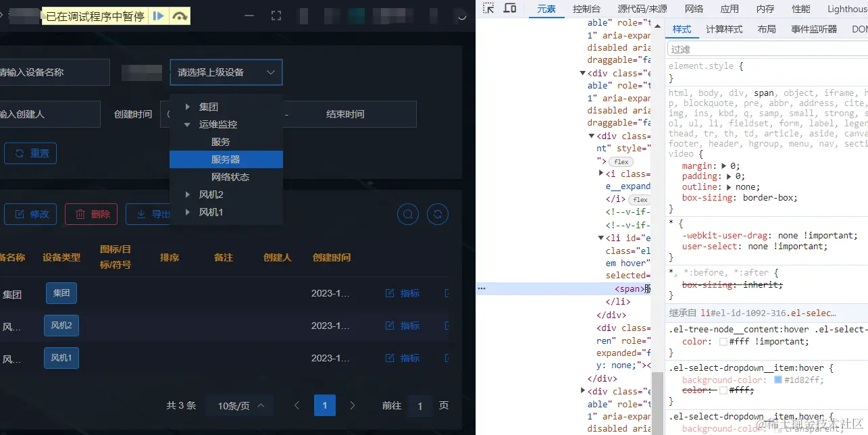
Task: Click the 创建时间 column header
Action: [332, 257]
